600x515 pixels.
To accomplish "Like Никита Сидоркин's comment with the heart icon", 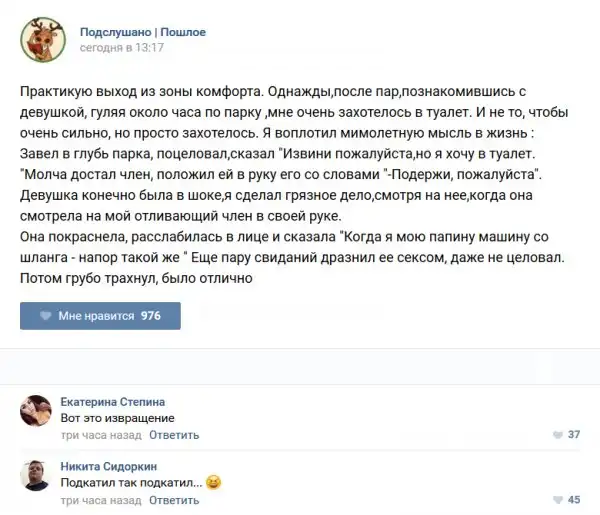I will point(558,500).
